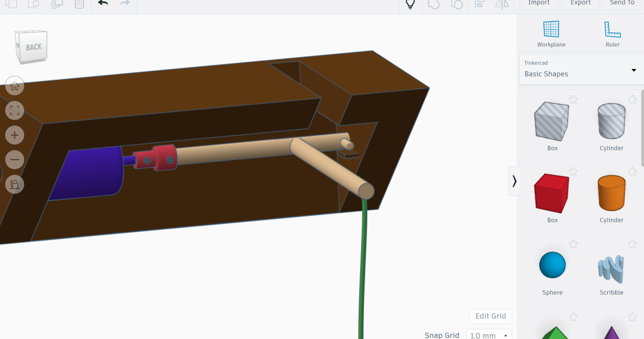Open the Basic Shapes category dropdown
This screenshot has width=644, height=339.
point(580,70)
